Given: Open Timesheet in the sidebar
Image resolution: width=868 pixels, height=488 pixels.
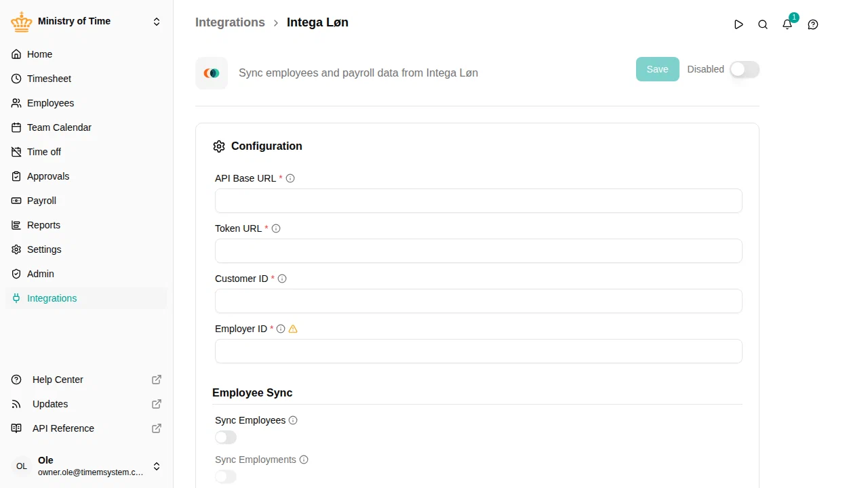Looking at the screenshot, I should (86, 79).
